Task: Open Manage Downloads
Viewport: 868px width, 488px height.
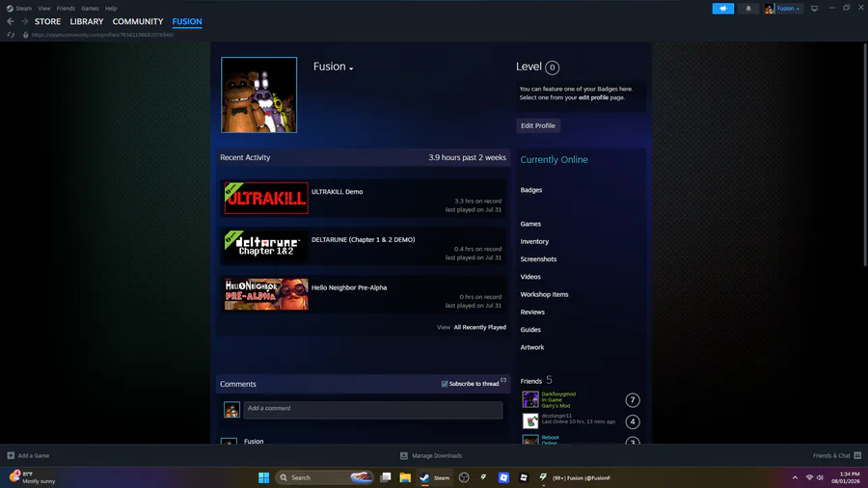Action: coord(431,456)
